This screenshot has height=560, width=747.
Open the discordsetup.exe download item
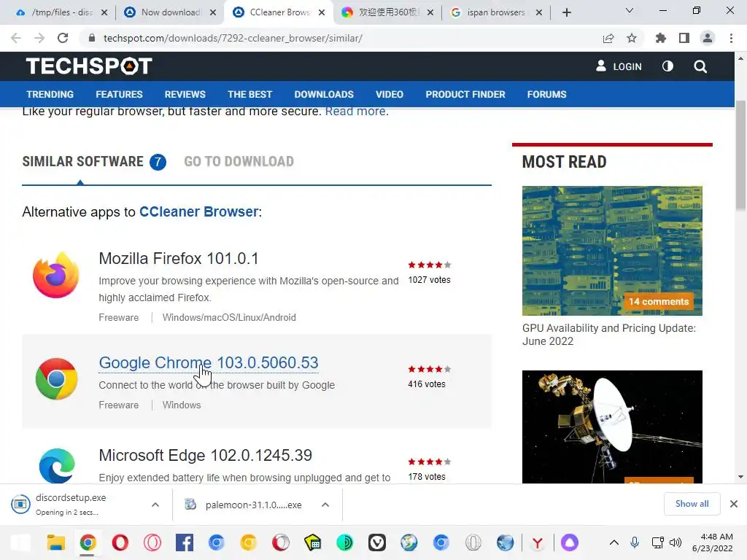[x=71, y=505]
